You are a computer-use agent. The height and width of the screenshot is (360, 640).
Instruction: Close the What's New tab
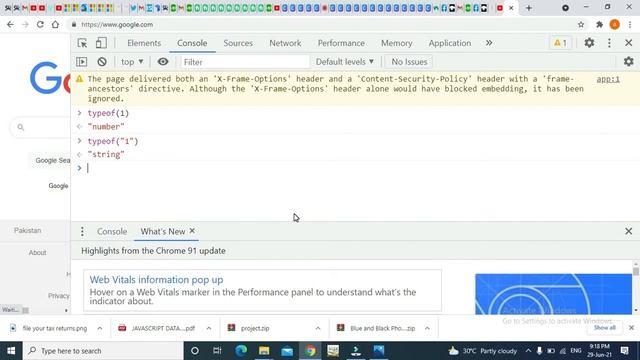[x=192, y=231]
